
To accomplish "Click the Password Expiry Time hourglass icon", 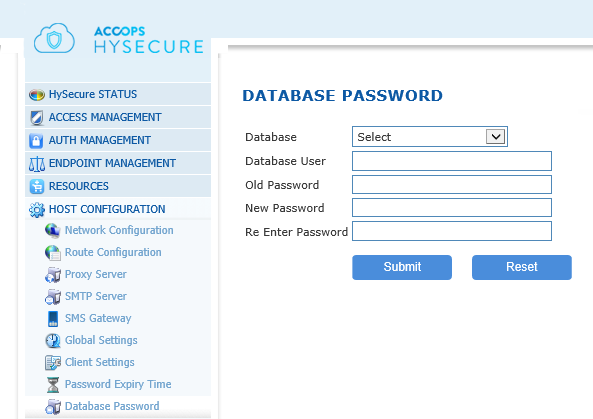I will (53, 385).
